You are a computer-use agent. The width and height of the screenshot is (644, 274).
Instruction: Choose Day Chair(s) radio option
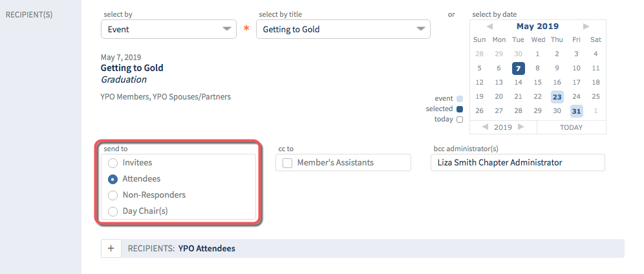pos(113,212)
